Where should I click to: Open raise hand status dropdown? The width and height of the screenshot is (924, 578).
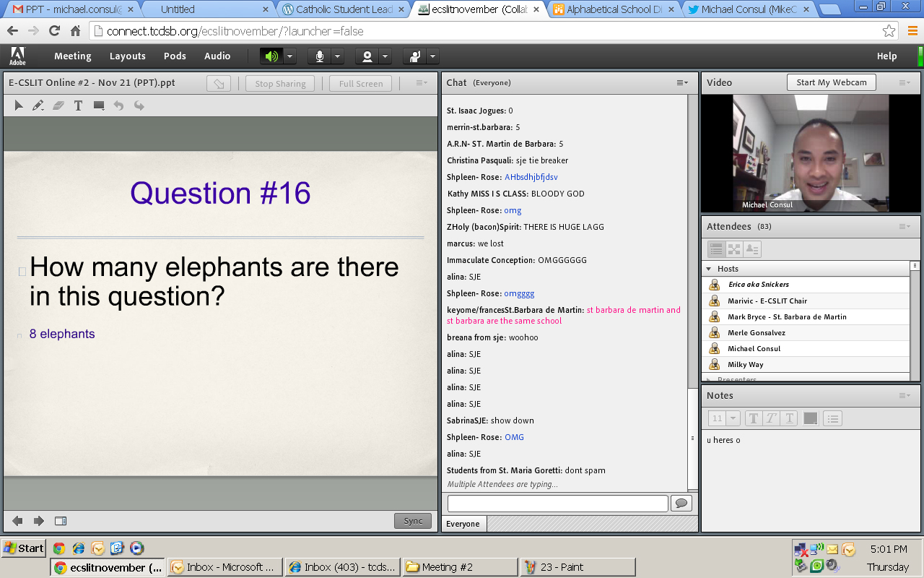[x=432, y=56]
